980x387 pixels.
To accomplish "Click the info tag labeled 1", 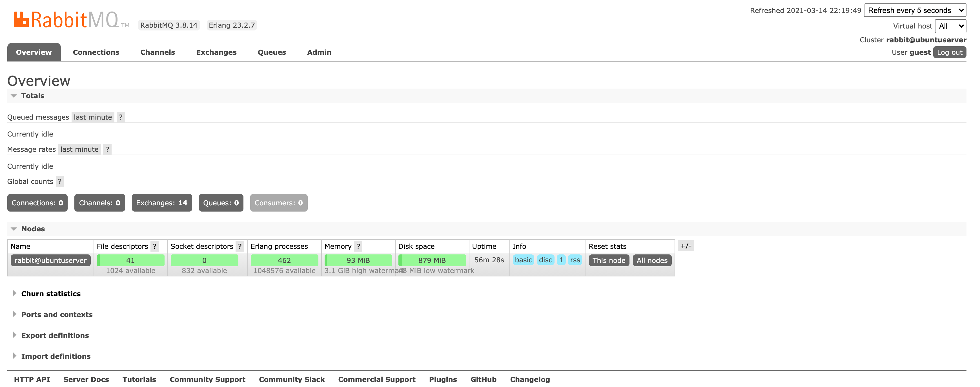I will (x=561, y=260).
